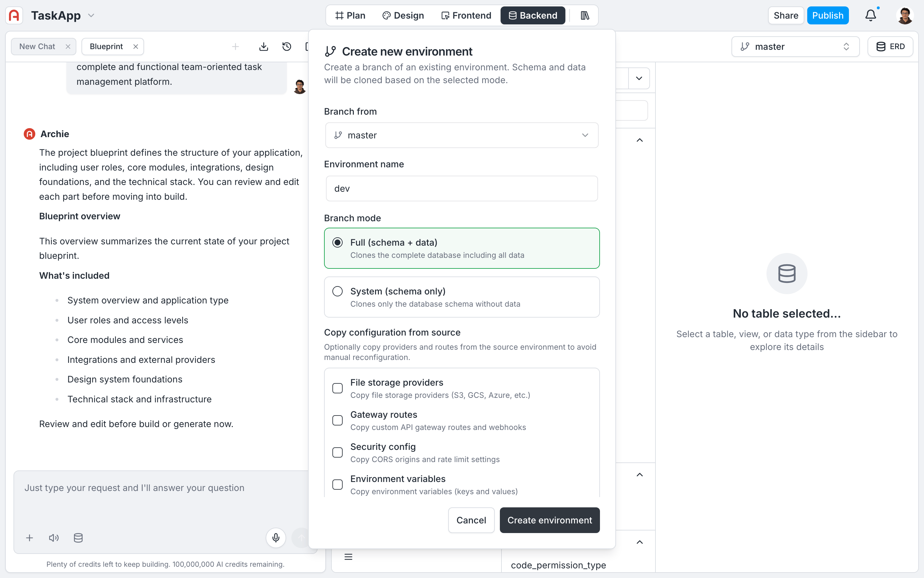Collapse the middle sidebar section chevron
The image size is (924, 578).
[639, 475]
